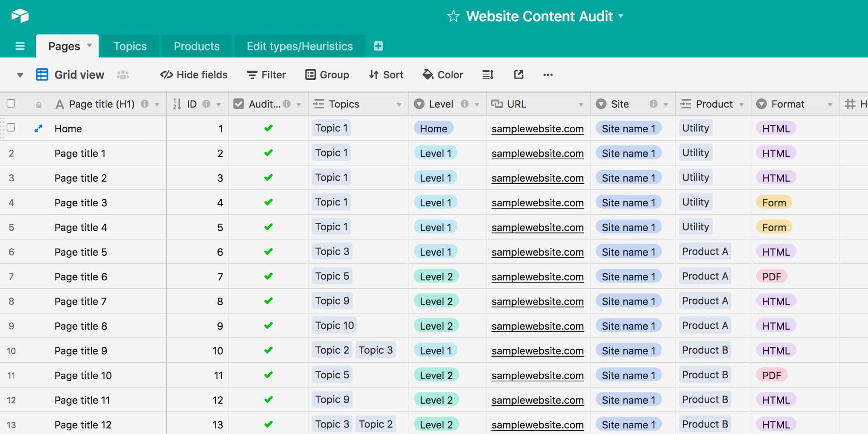Click the Audit column checkbox field icon
This screenshot has height=434, width=868.
pos(239,104)
